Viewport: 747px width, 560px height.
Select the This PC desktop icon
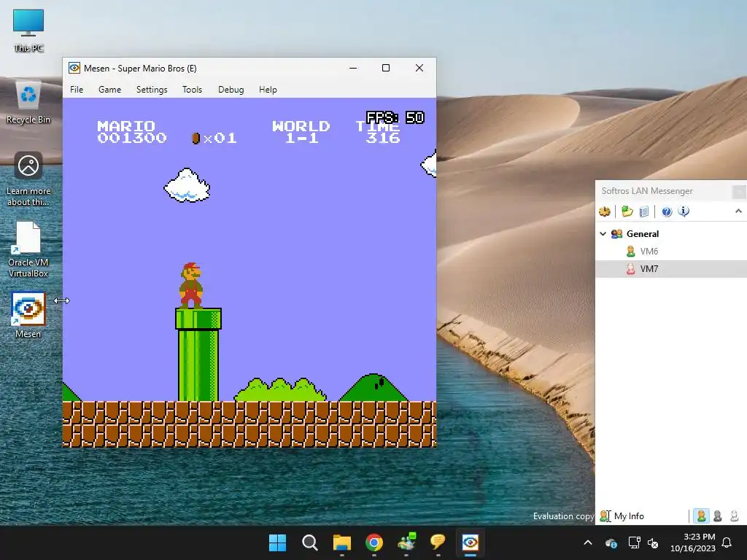(x=28, y=31)
